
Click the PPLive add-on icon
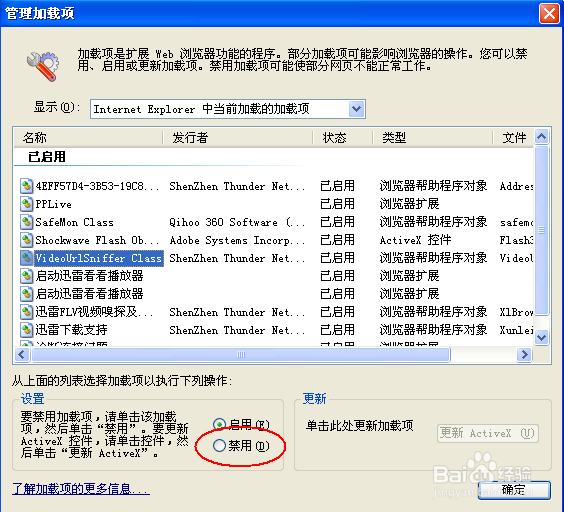26,204
